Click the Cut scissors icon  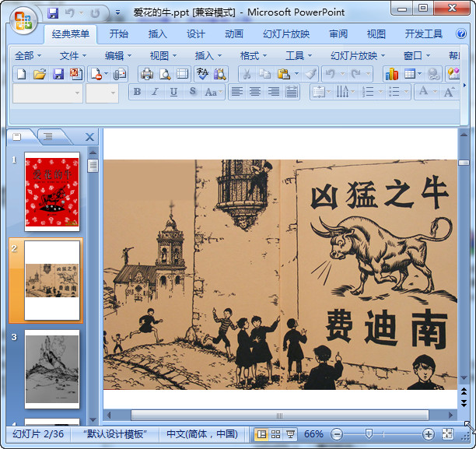coord(247,74)
